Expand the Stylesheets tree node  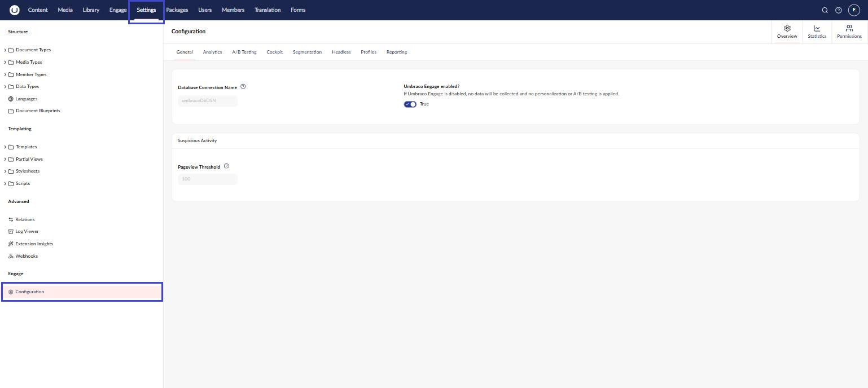click(5, 171)
